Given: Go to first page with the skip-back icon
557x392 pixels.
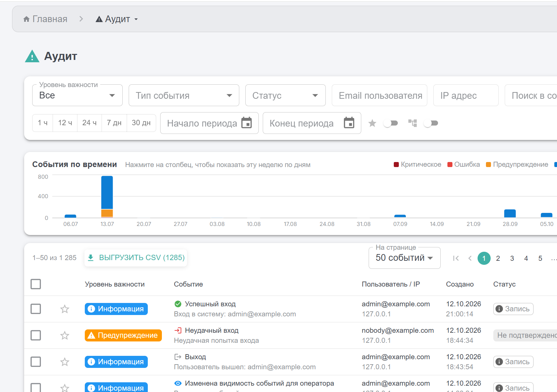Looking at the screenshot, I should tap(456, 258).
